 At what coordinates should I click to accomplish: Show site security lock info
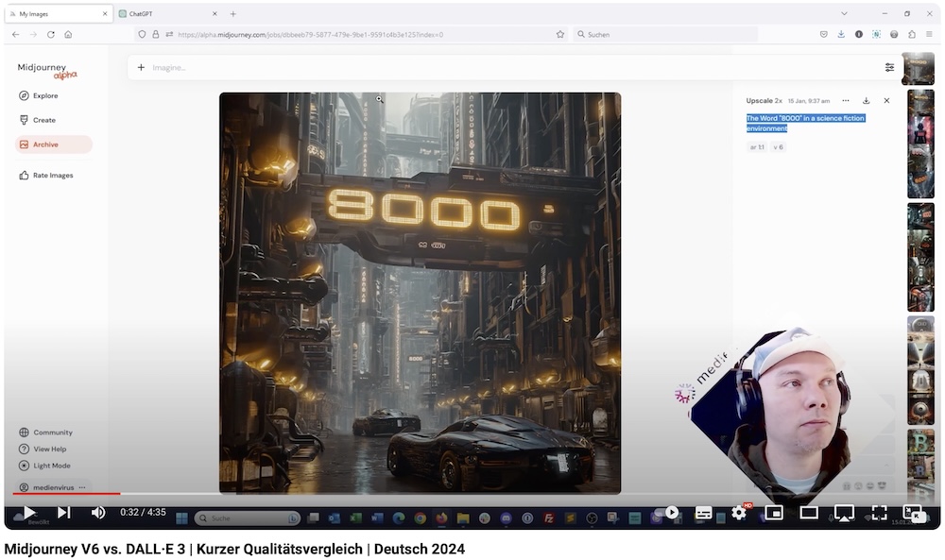pyautogui.click(x=156, y=34)
